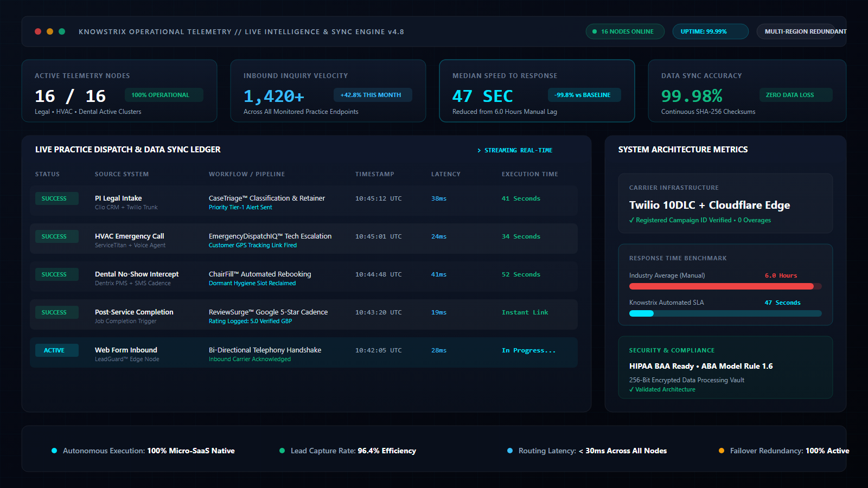Click the -99.8% vs Baseline tag
868x488 pixels.
pos(584,95)
